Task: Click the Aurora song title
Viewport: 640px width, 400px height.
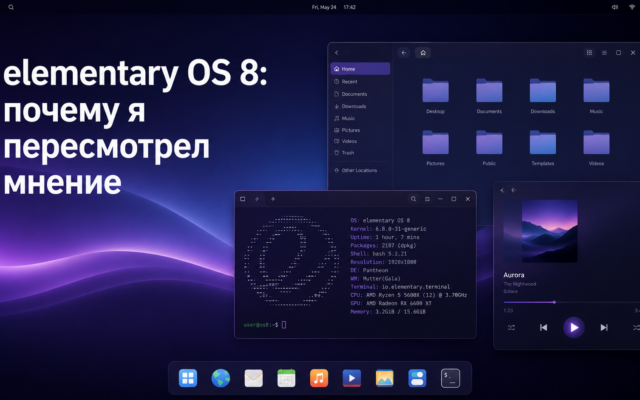Action: click(514, 275)
